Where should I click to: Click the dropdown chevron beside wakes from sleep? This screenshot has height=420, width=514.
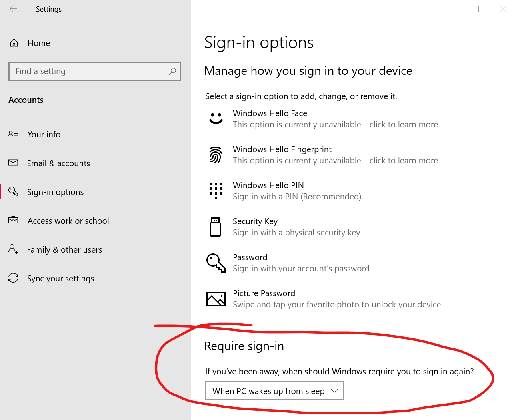[x=335, y=391]
